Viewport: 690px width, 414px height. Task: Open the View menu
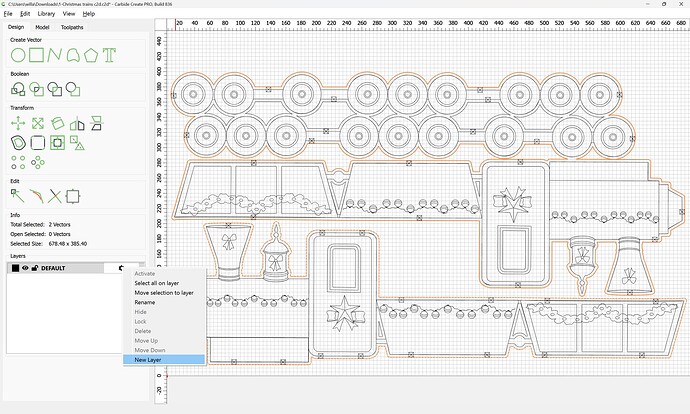coord(69,14)
